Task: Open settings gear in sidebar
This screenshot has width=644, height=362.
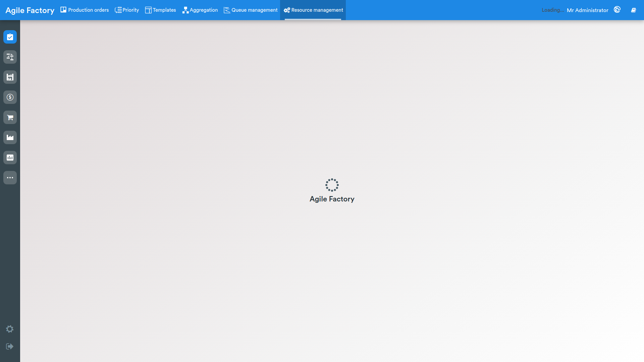Action: point(10,329)
